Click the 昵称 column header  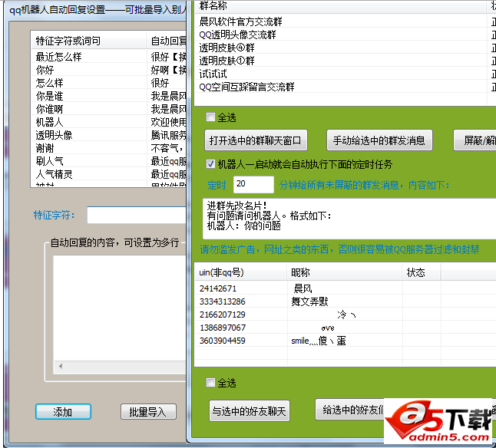(345, 272)
